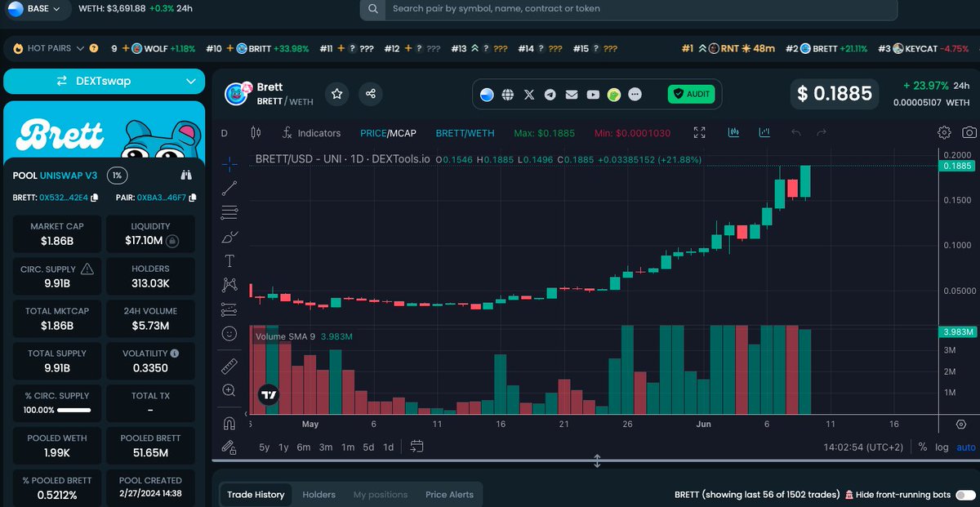Image resolution: width=980 pixels, height=507 pixels.
Task: Expand the DEXTswap panel
Action: coord(104,81)
